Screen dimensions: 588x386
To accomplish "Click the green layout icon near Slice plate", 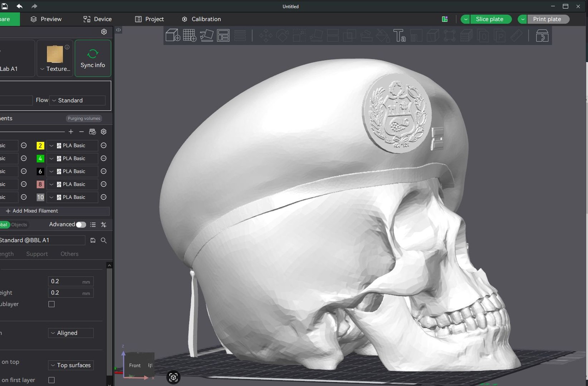I will [445, 19].
